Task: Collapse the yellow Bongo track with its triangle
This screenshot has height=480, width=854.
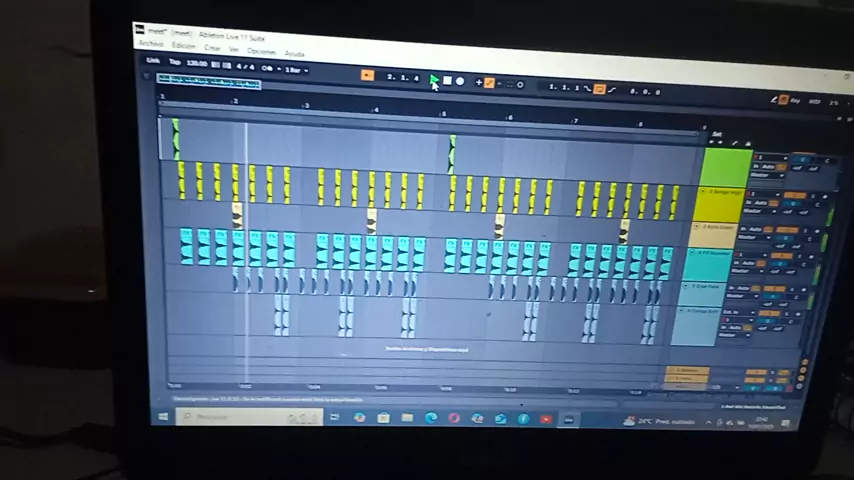Action: [703, 190]
